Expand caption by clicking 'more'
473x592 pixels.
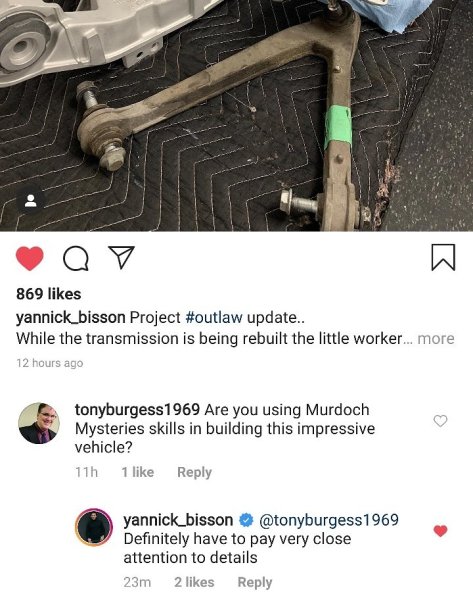tap(436, 339)
